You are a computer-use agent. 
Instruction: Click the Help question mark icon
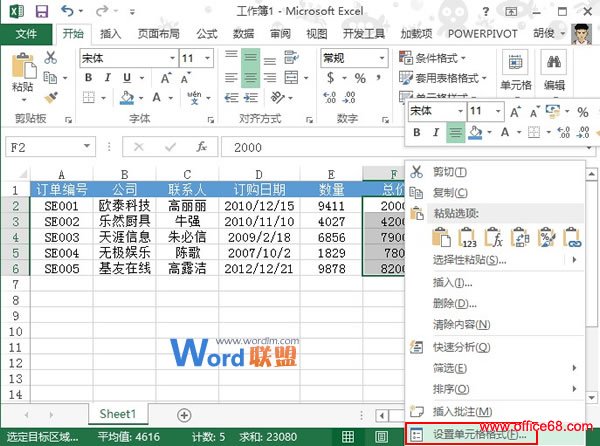[486, 11]
